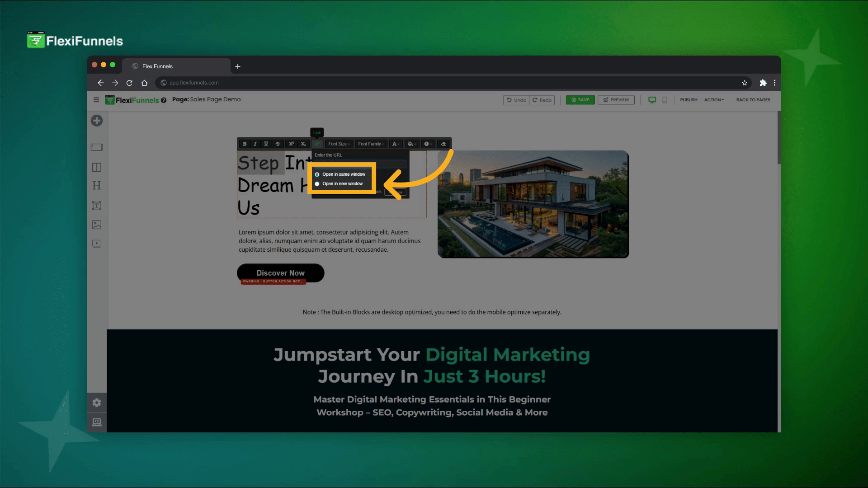Open the ACTION dropdown menu

[x=714, y=100]
